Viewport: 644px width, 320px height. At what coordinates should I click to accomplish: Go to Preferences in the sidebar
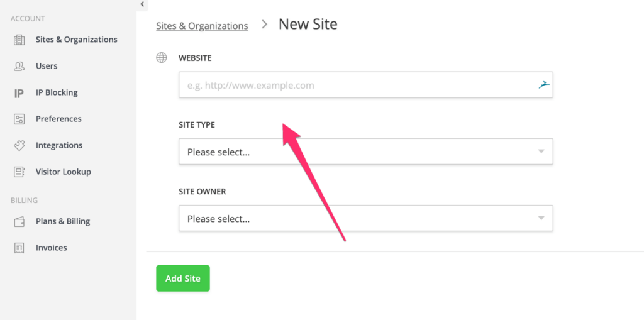tap(58, 119)
